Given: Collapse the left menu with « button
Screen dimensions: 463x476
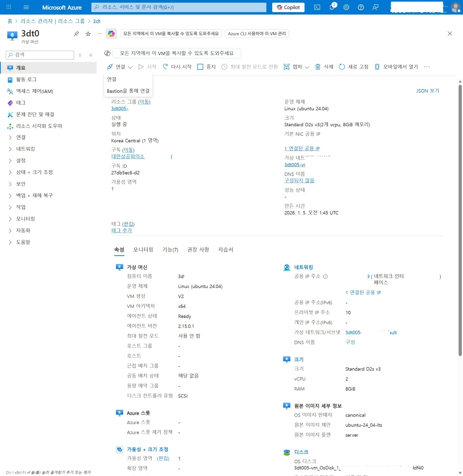Looking at the screenshot, I should [91, 55].
